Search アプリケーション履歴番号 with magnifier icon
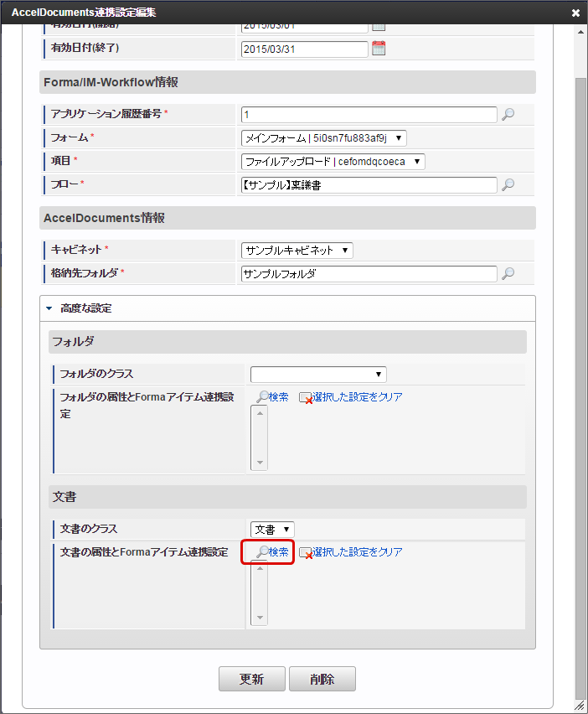Viewport: 588px width, 714px height. [508, 114]
